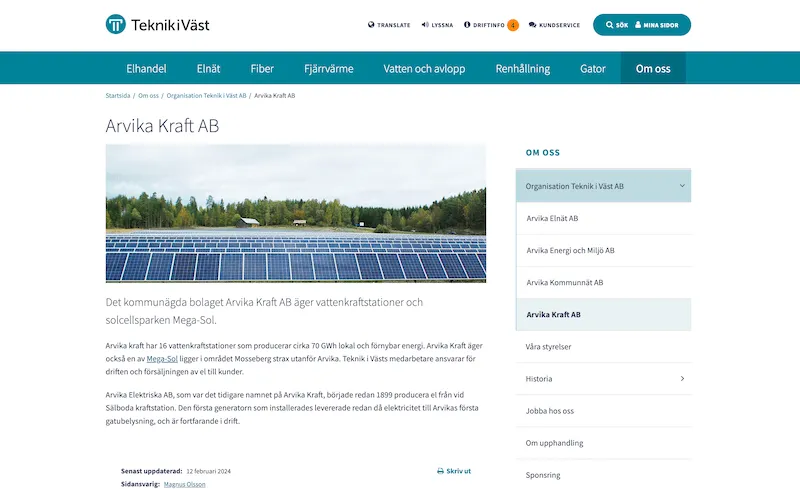Open the Gator menu
The height and width of the screenshot is (489, 800).
(593, 68)
